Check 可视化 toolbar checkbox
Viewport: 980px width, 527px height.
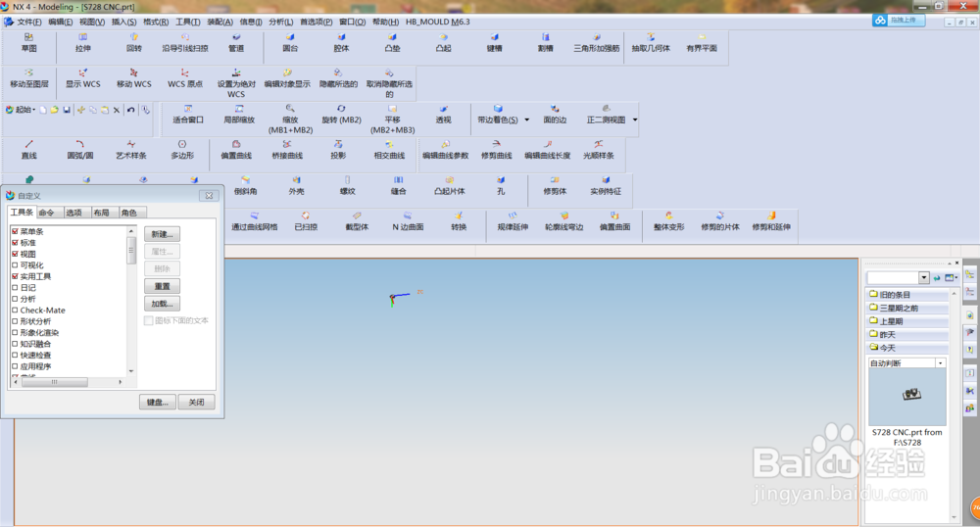[15, 265]
